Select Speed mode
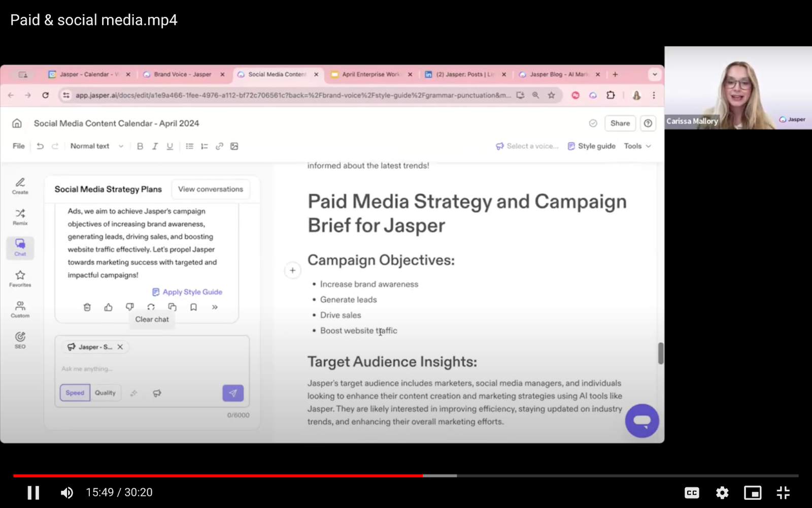The image size is (812, 508). 75,393
